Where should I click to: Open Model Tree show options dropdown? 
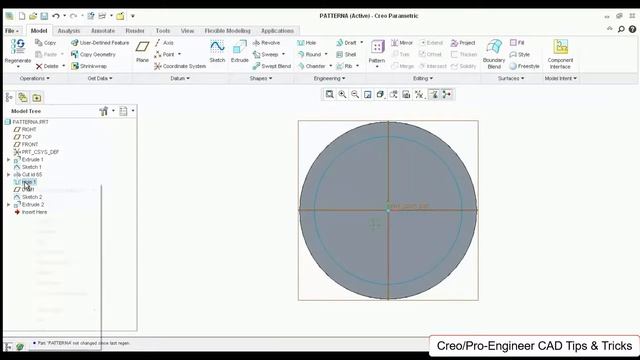tap(127, 111)
